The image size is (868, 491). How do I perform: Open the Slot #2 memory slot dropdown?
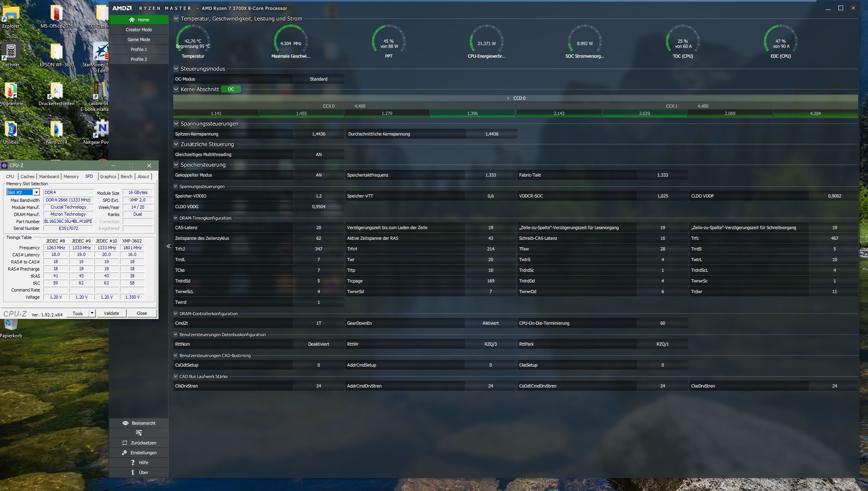(x=36, y=192)
